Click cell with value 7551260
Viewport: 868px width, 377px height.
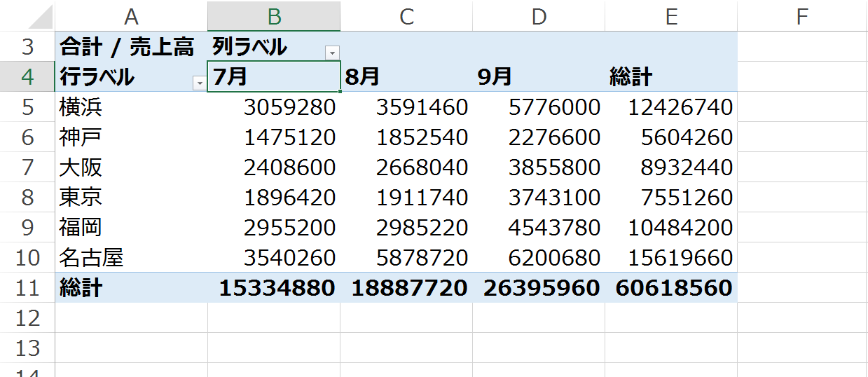coord(671,198)
